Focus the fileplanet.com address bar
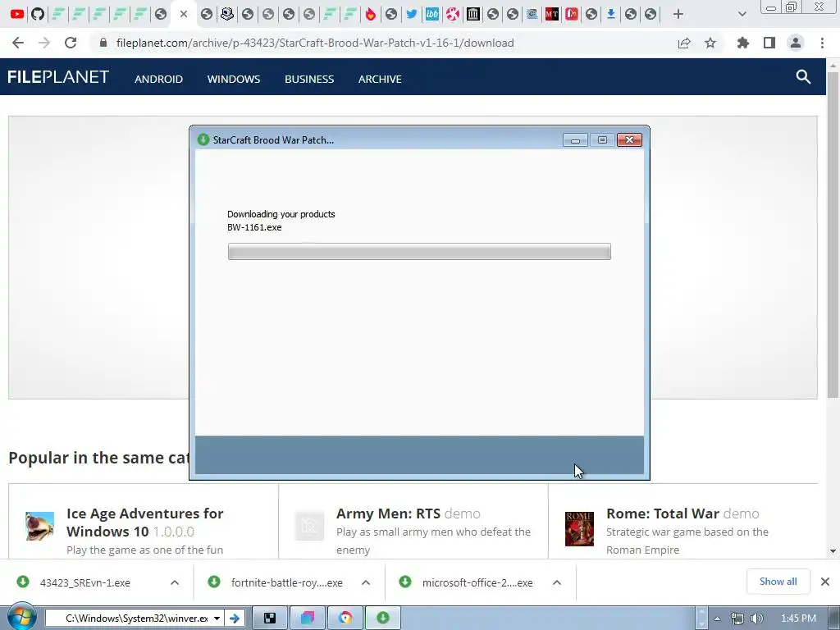 coord(315,43)
